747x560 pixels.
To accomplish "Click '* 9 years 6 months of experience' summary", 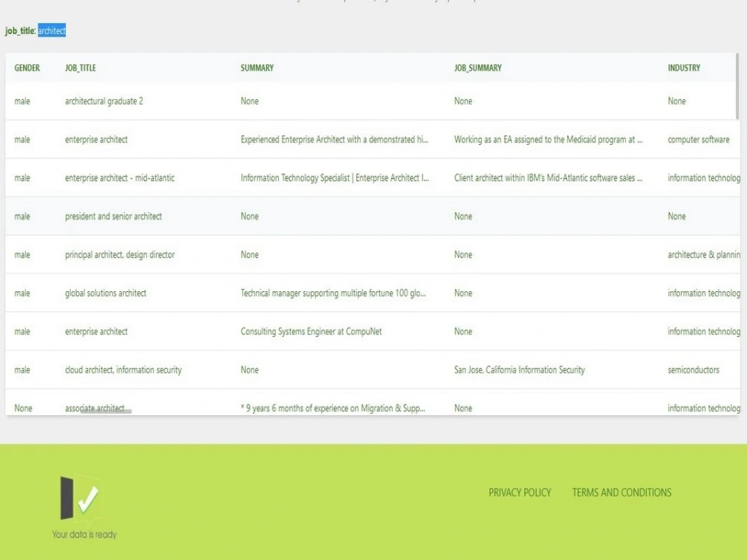I will 333,408.
